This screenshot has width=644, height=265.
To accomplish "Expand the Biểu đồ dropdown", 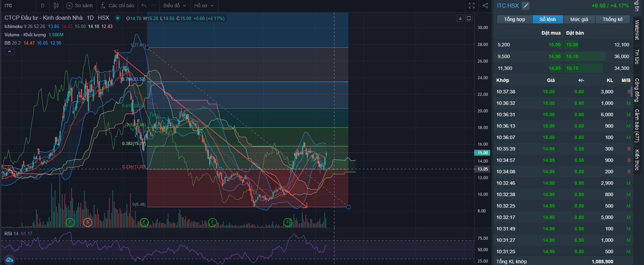I will click(175, 6).
